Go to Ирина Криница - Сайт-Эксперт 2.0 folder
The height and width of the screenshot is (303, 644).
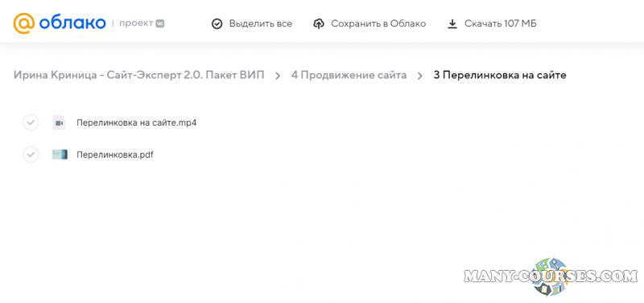(138, 75)
